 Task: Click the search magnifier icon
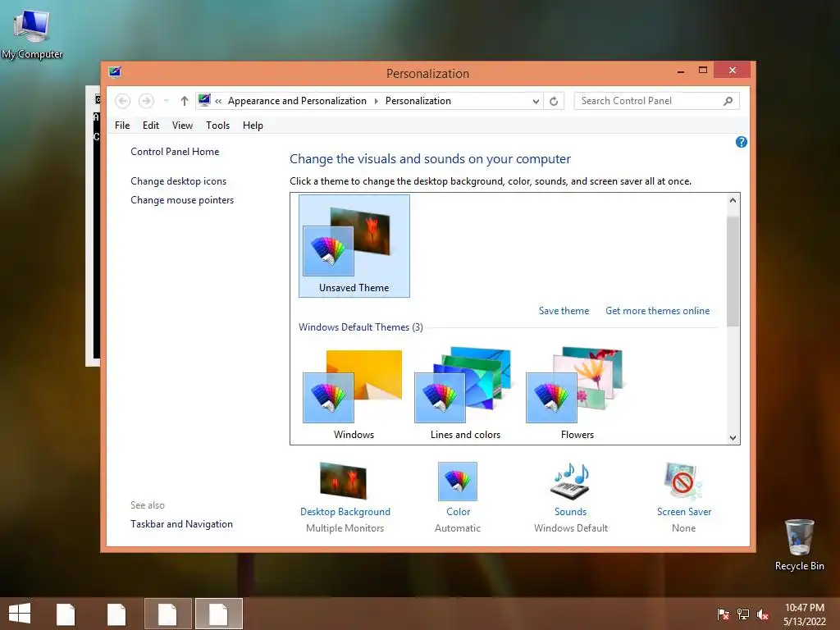(728, 101)
